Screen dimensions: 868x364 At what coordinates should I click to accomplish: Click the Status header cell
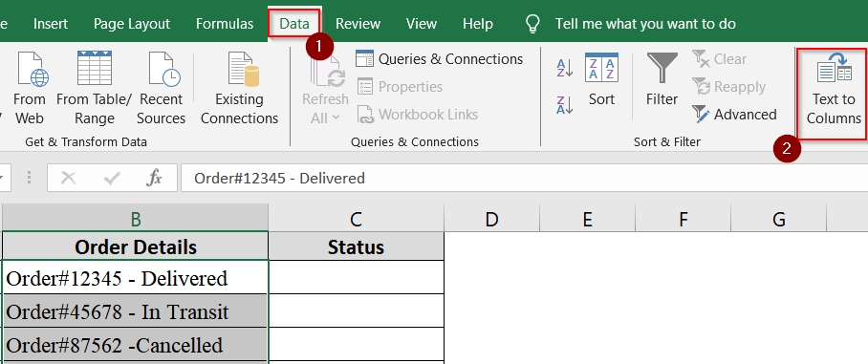[356, 246]
